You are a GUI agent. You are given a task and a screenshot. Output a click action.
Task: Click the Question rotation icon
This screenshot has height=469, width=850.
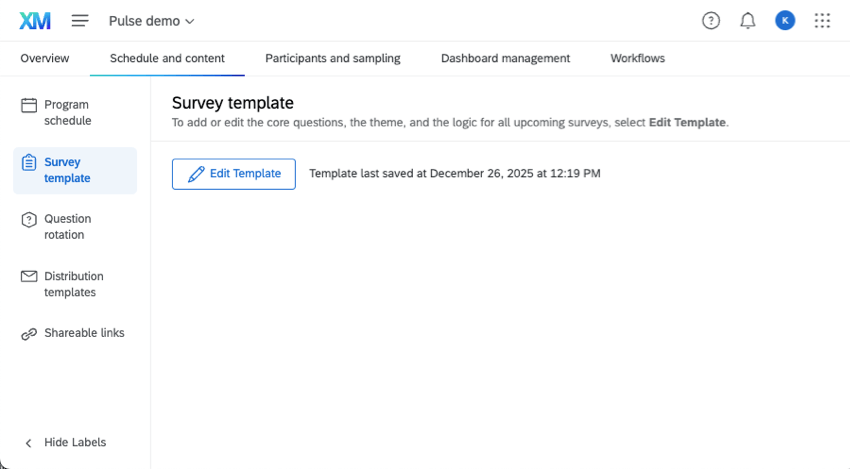[29, 220]
